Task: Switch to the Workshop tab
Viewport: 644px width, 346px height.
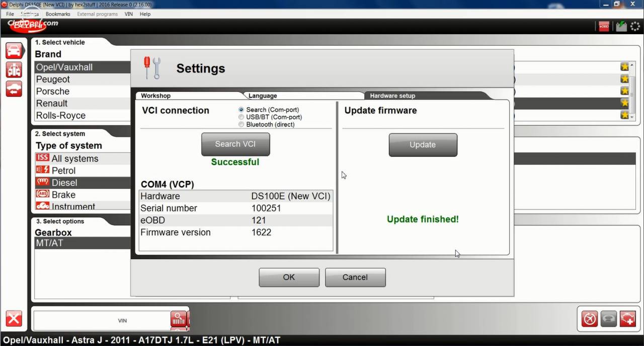Action: (189, 95)
